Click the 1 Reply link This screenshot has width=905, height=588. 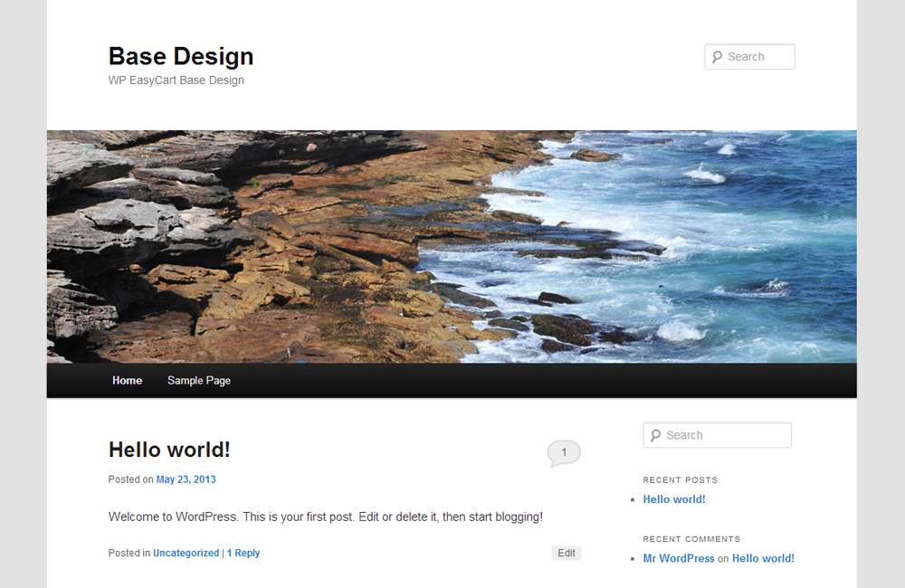(243, 553)
